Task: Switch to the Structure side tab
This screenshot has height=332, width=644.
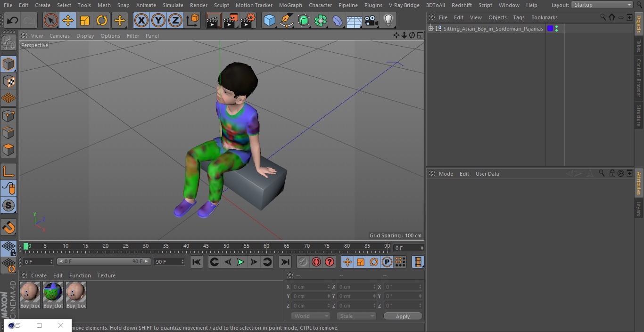Action: pos(639,116)
